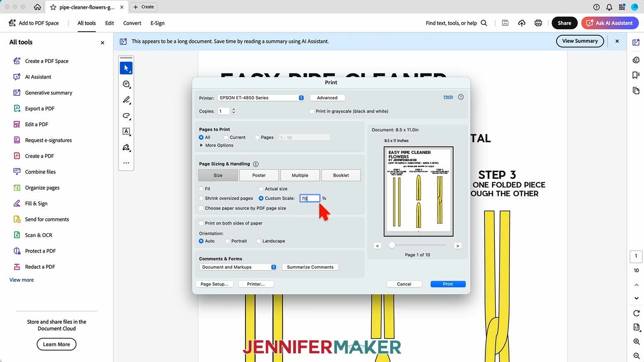Open notifications bell
The height and width of the screenshot is (362, 644).
(609, 7)
